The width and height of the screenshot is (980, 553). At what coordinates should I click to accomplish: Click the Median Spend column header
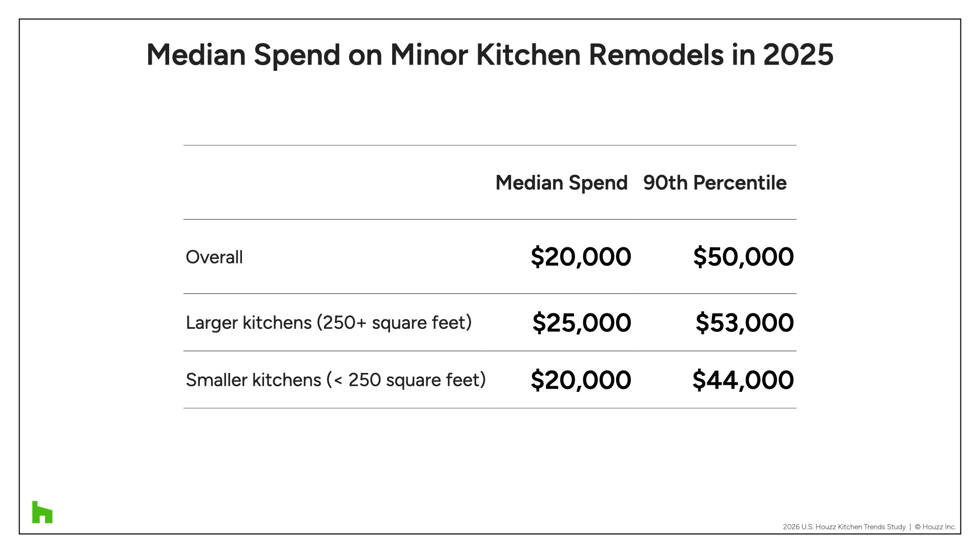tap(561, 183)
